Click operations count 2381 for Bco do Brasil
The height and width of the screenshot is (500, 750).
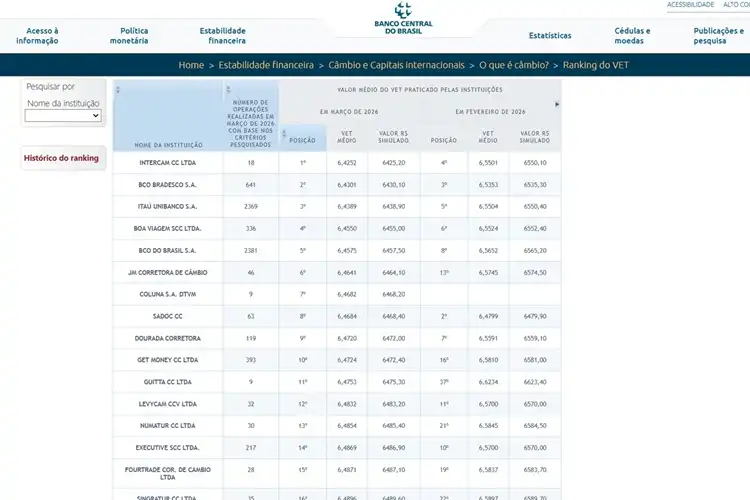[x=251, y=251]
